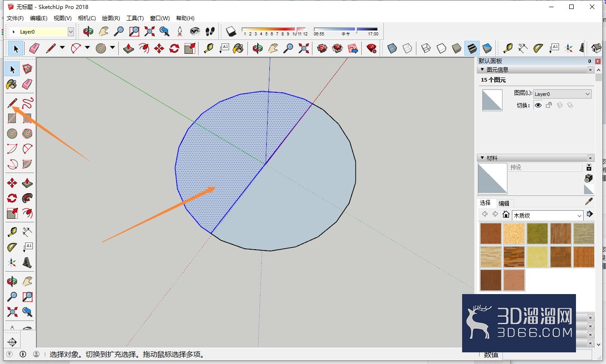Toggle Back Edges style
The height and width of the screenshot is (364, 606).
coord(407,48)
